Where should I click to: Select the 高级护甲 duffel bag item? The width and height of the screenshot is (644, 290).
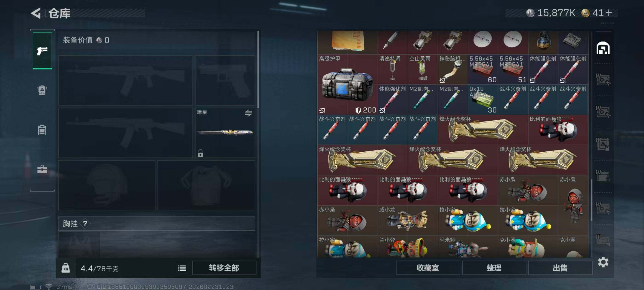(347, 84)
